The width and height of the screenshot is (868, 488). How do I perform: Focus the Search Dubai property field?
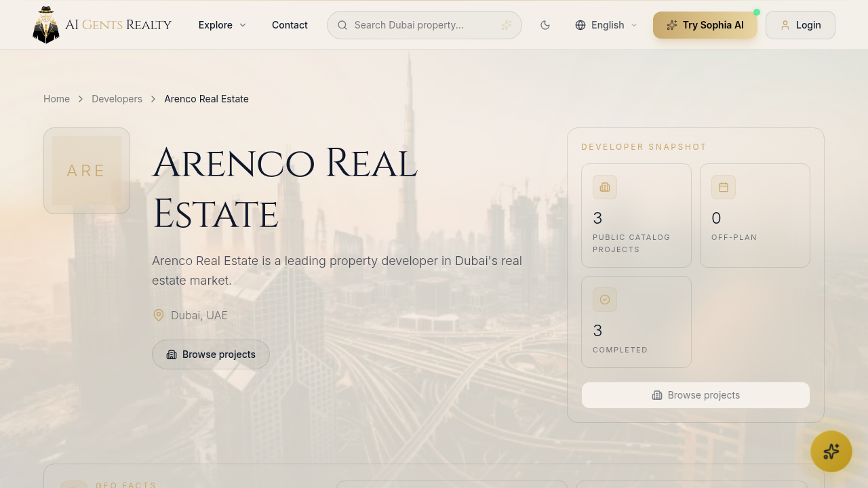(x=425, y=25)
